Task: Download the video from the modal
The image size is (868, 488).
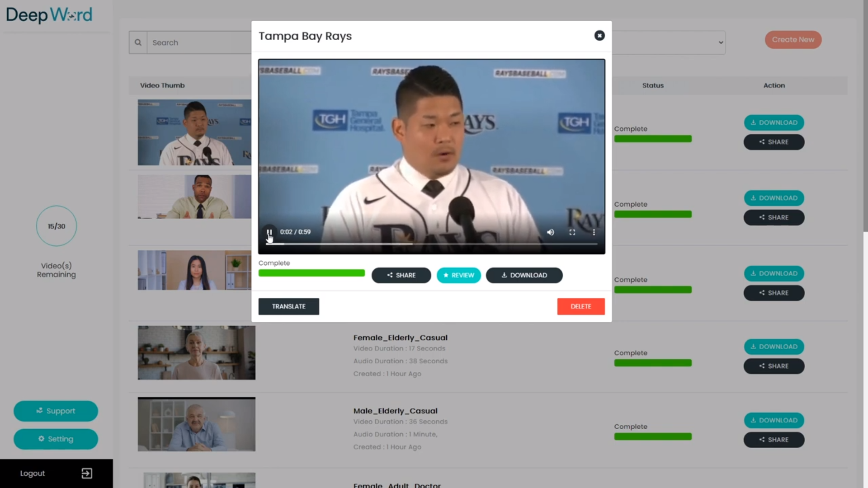Action: pyautogui.click(x=524, y=275)
